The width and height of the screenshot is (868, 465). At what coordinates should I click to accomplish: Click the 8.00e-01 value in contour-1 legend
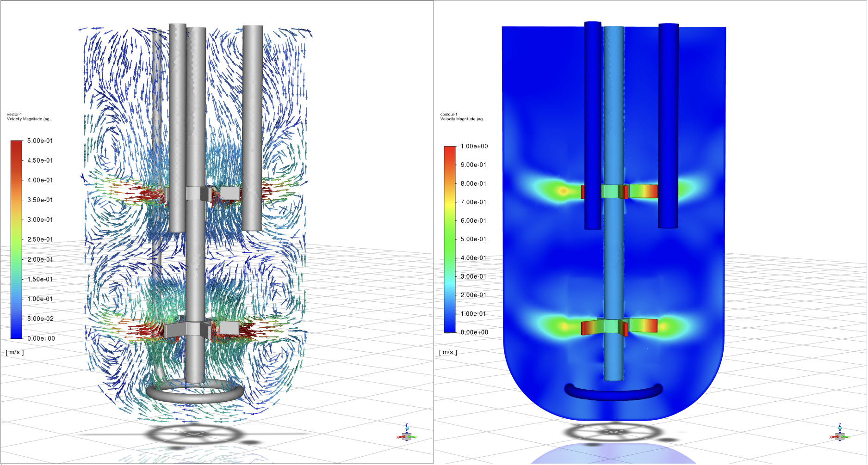click(473, 184)
